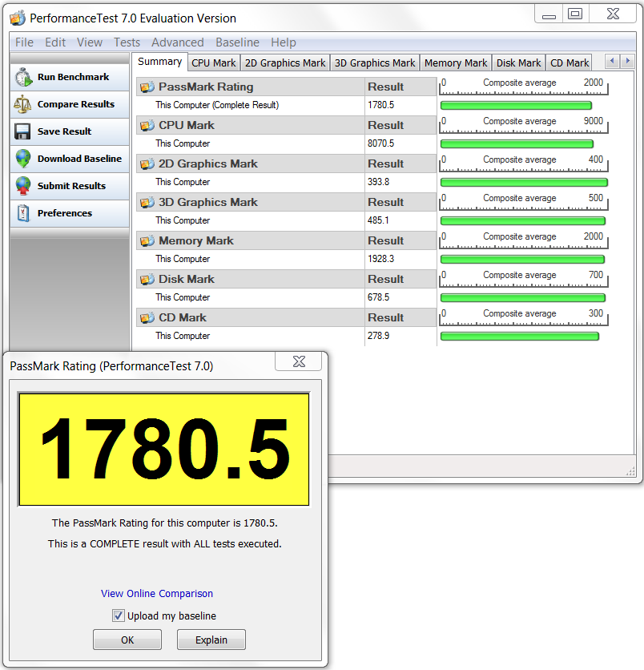Click the Memory Mark row icon
The image size is (644, 670).
(x=147, y=240)
